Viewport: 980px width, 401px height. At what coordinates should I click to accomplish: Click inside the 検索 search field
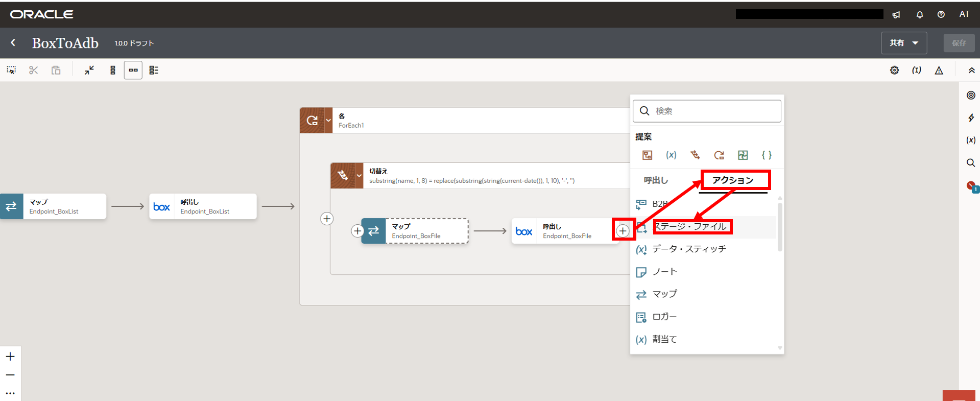(707, 111)
